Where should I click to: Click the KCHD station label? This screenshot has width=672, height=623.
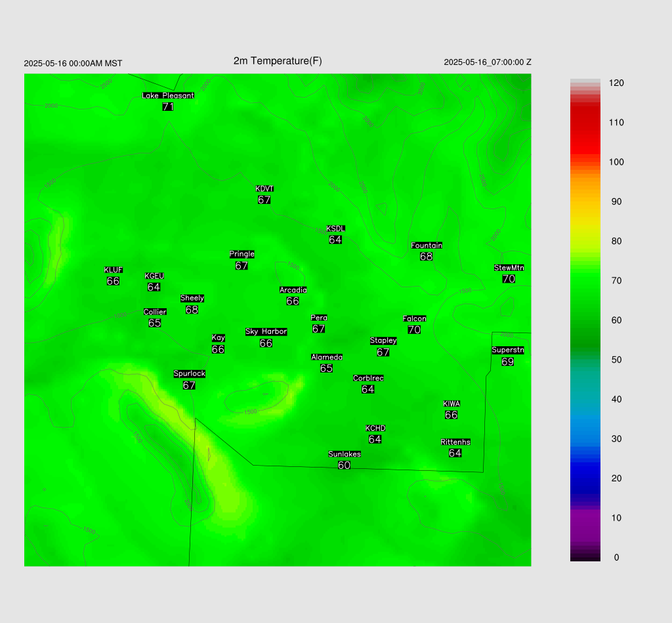pyautogui.click(x=375, y=428)
